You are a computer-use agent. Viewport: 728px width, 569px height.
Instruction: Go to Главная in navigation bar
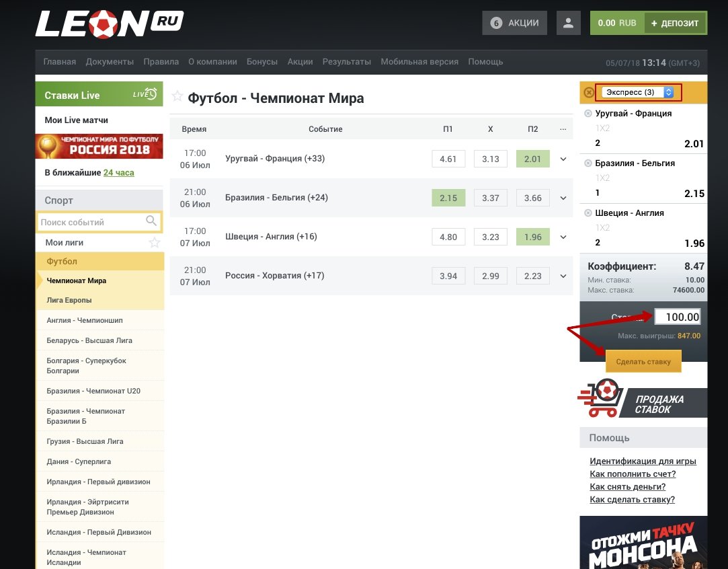pos(59,62)
